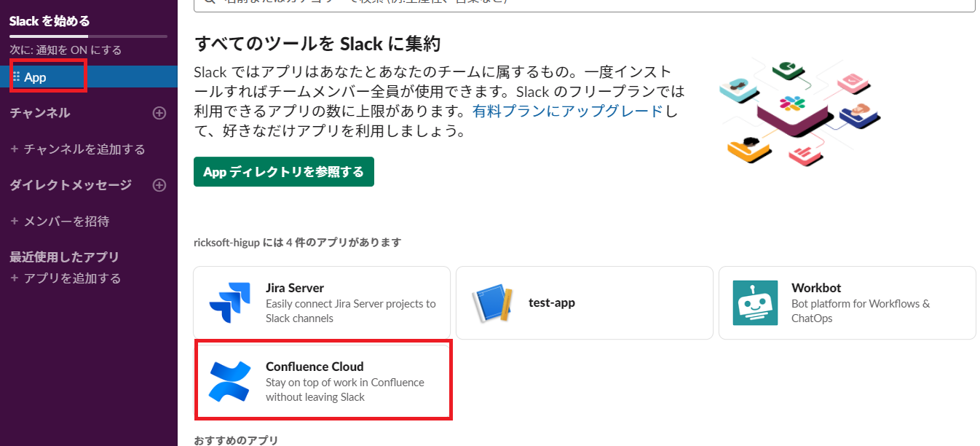The height and width of the screenshot is (446, 980).
Task: Click the test-app notebook icon
Action: pyautogui.click(x=493, y=302)
